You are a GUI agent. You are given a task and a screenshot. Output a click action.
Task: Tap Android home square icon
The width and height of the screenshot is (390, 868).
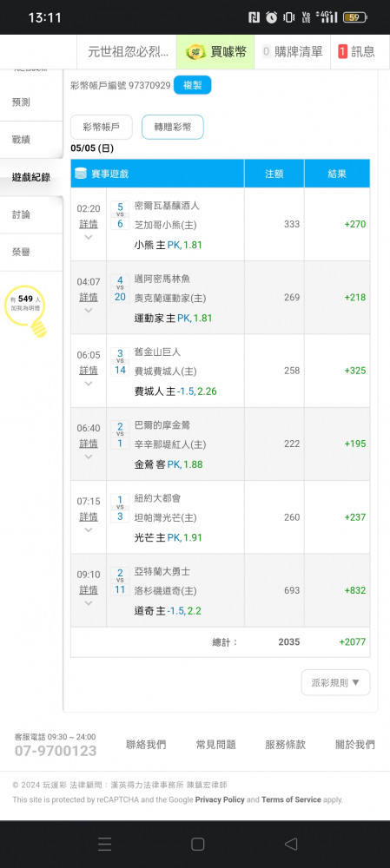(198, 844)
